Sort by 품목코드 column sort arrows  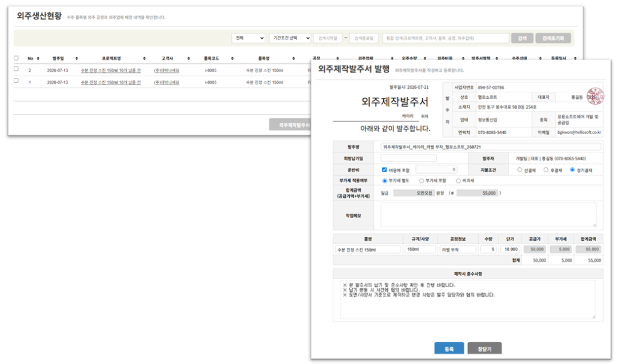232,58
